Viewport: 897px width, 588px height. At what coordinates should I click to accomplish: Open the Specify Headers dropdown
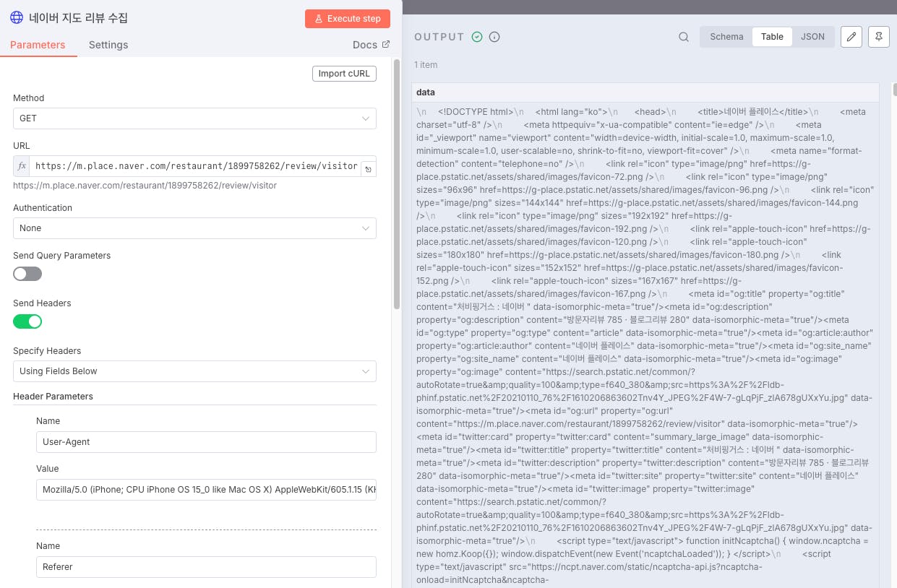coord(194,371)
